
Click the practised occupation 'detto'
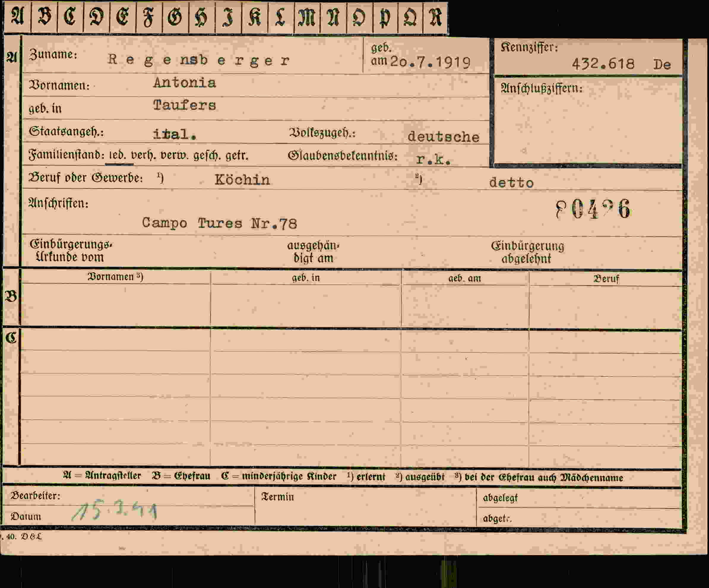point(511,183)
